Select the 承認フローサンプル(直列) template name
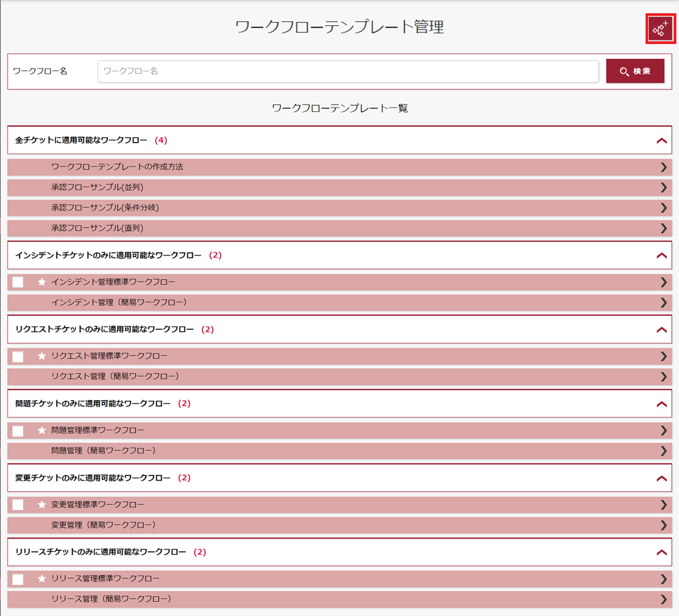679x616 pixels. pyautogui.click(x=97, y=228)
